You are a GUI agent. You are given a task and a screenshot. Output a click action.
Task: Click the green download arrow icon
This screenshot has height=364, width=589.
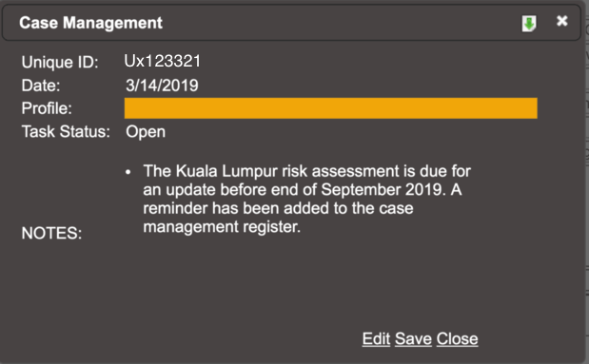pos(529,24)
